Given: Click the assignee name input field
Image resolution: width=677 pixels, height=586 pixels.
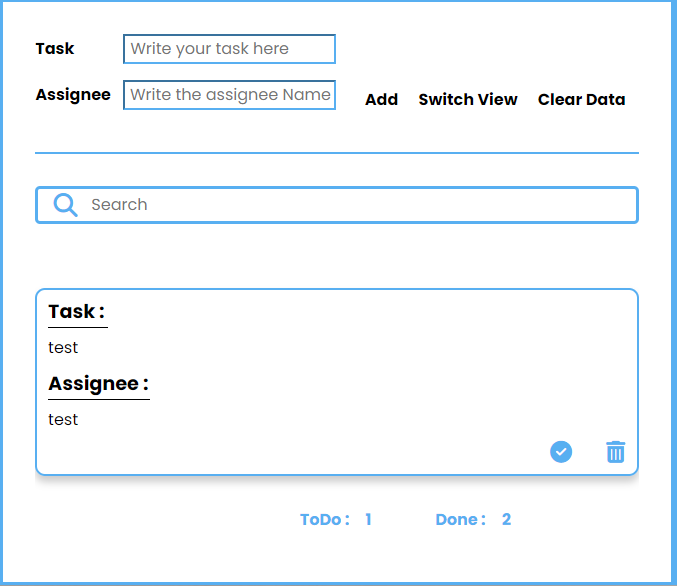Looking at the screenshot, I should [229, 95].
